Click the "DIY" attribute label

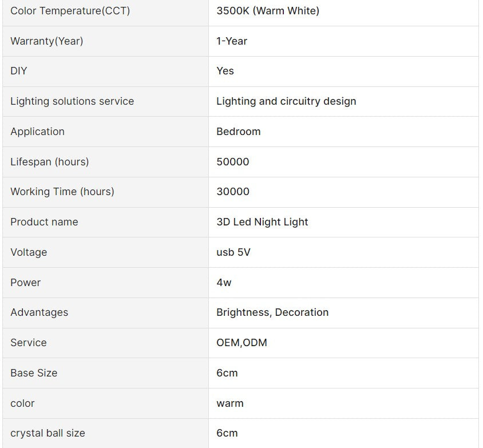click(x=19, y=71)
